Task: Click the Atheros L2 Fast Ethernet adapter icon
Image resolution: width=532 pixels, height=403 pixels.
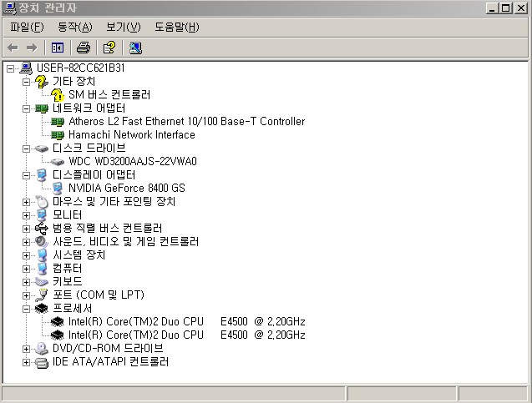Action: [58, 122]
